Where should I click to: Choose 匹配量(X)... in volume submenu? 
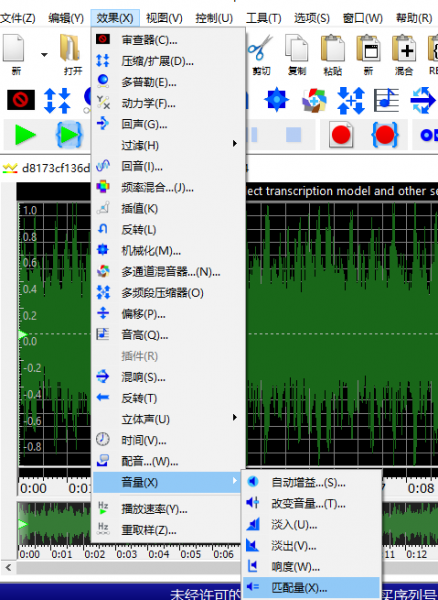tap(311, 587)
